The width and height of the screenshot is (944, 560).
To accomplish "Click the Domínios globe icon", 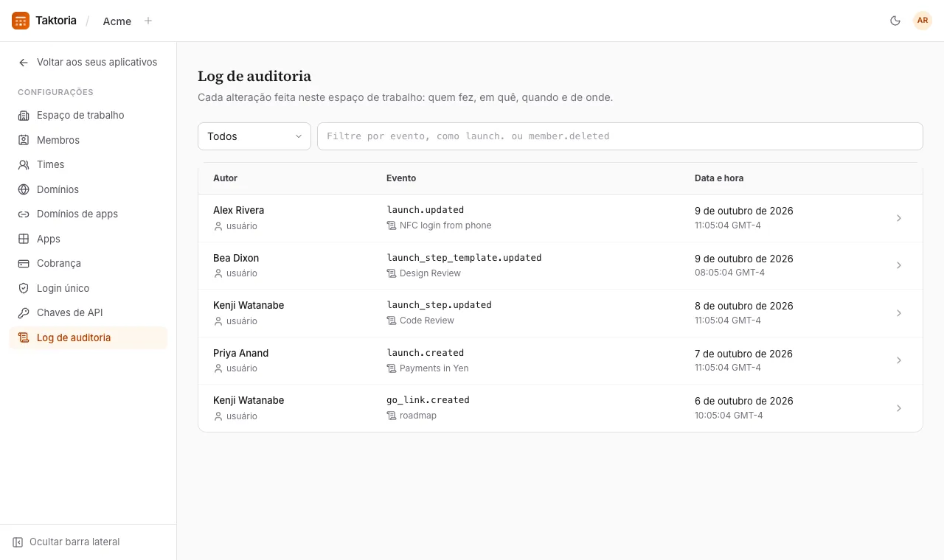I will click(24, 189).
